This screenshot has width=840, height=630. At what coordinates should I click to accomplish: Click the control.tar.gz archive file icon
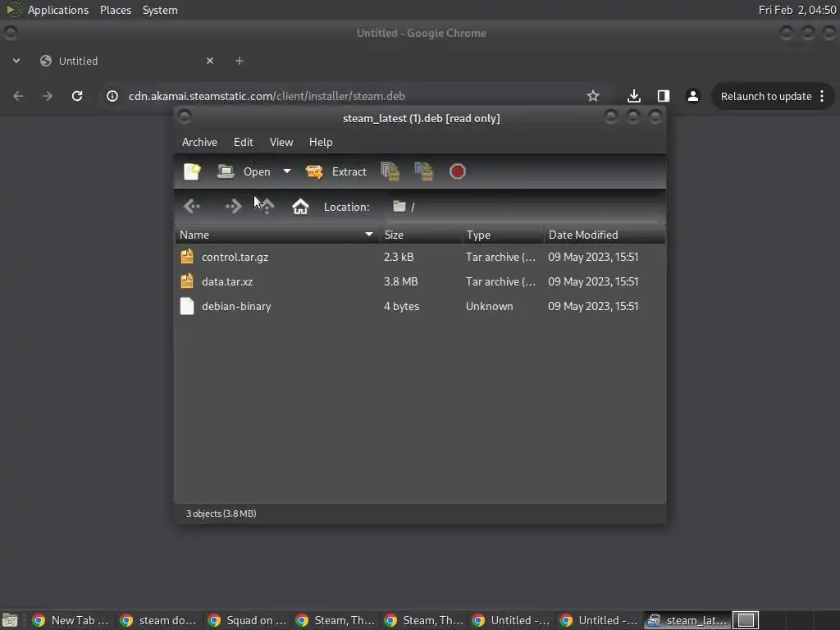coord(187,257)
